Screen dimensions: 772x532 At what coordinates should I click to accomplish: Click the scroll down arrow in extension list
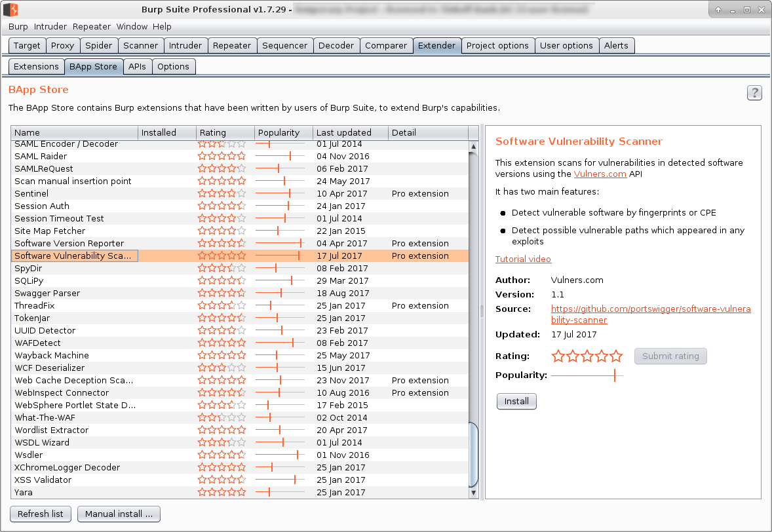tap(473, 493)
